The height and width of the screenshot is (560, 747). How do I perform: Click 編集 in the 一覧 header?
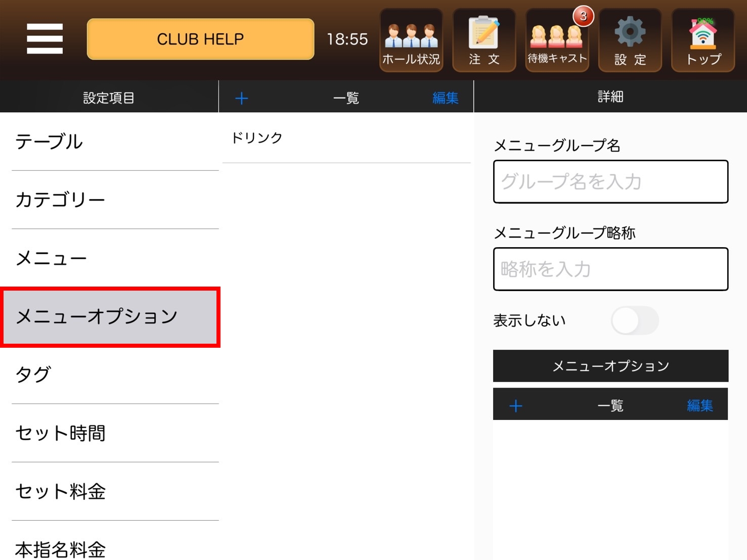(x=445, y=98)
